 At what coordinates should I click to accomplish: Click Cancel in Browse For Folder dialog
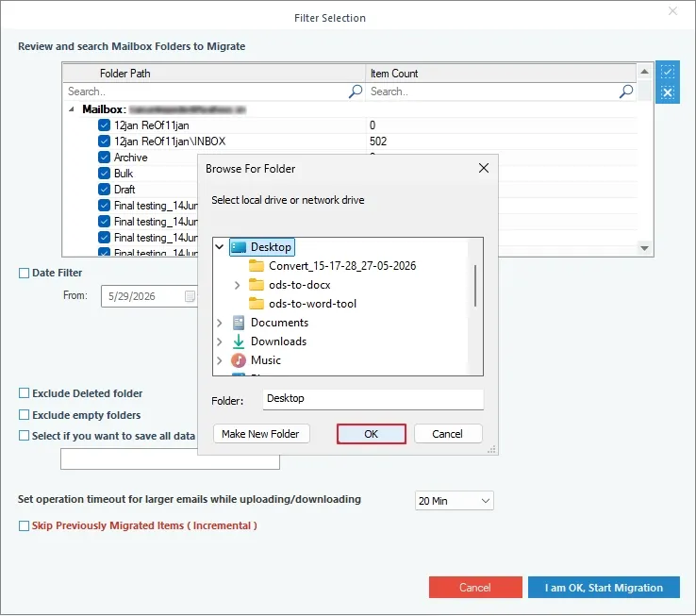[447, 434]
